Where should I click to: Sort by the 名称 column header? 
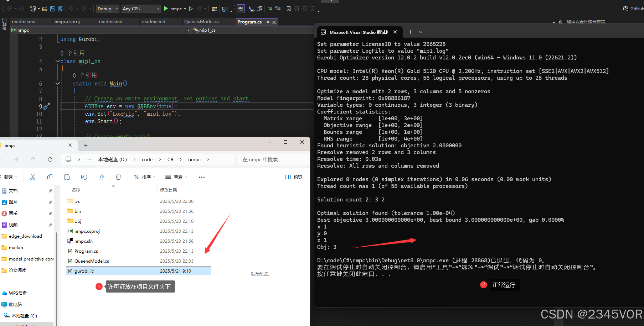point(76,190)
